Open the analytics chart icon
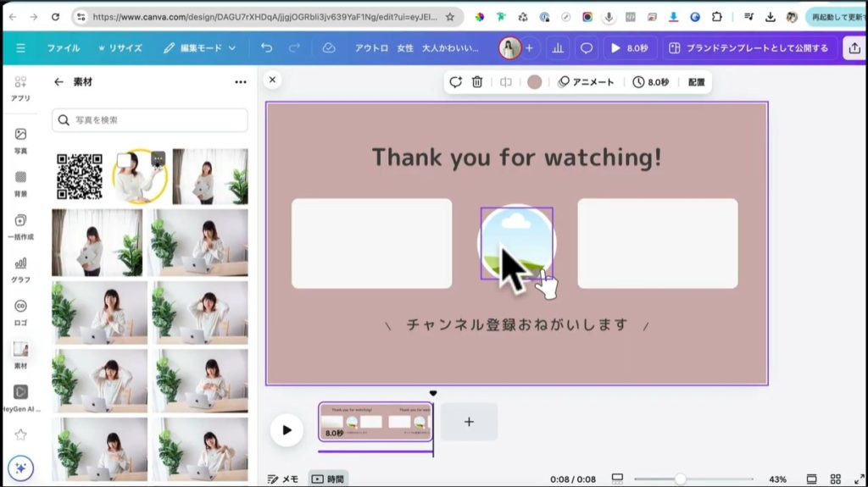This screenshot has height=487, width=868. click(558, 48)
